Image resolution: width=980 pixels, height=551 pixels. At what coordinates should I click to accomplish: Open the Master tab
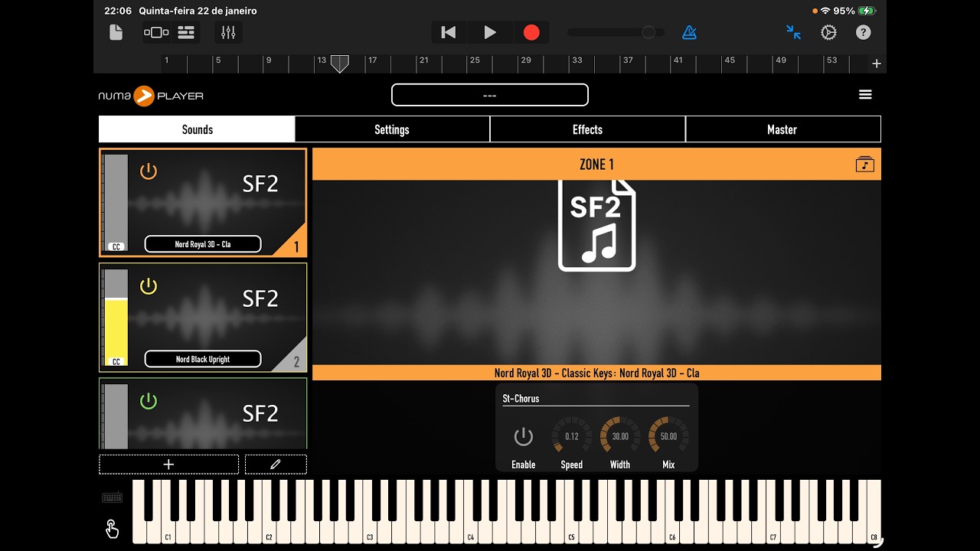pos(782,129)
